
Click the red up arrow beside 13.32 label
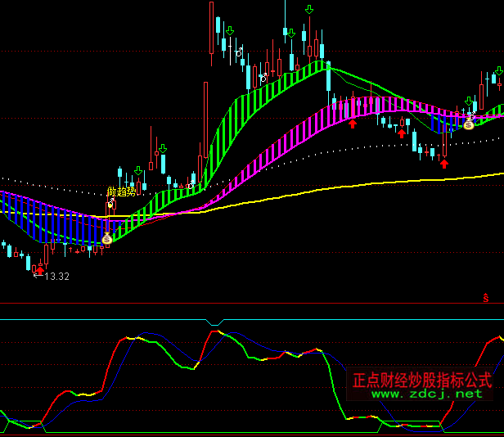click(40, 268)
